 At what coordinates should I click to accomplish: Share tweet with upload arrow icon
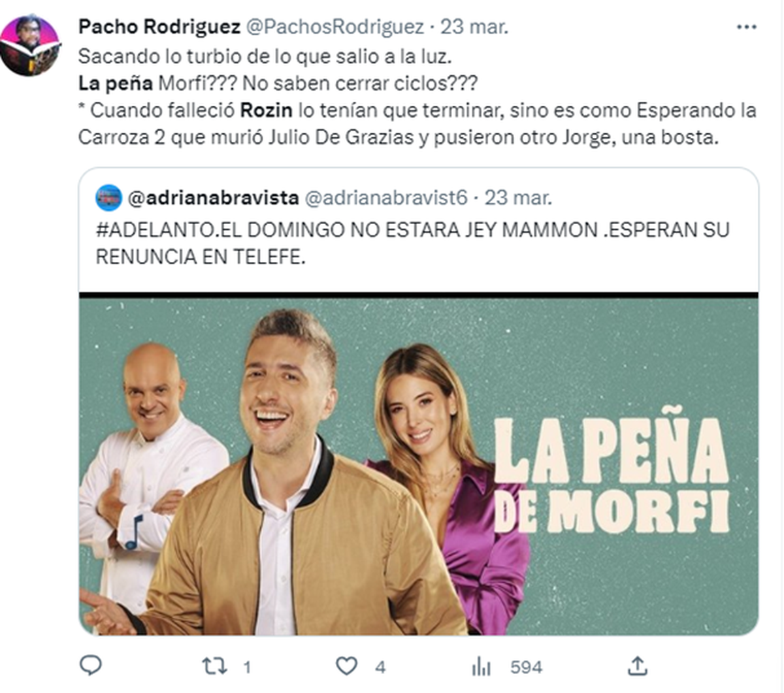pyautogui.click(x=637, y=666)
